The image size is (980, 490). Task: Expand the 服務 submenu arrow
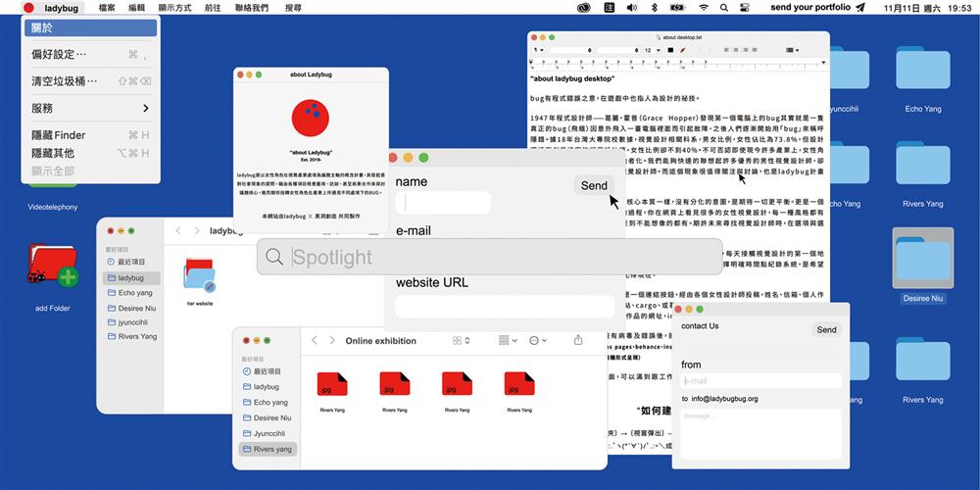tap(146, 108)
